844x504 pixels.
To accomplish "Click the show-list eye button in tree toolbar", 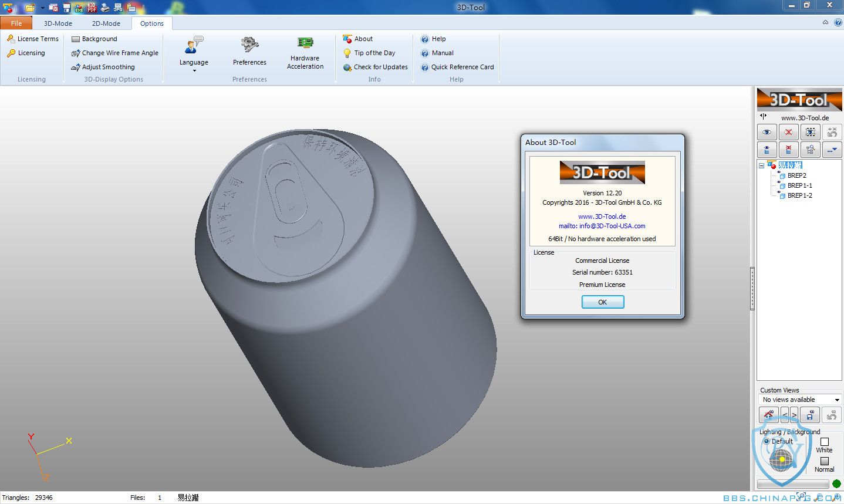I will (767, 150).
